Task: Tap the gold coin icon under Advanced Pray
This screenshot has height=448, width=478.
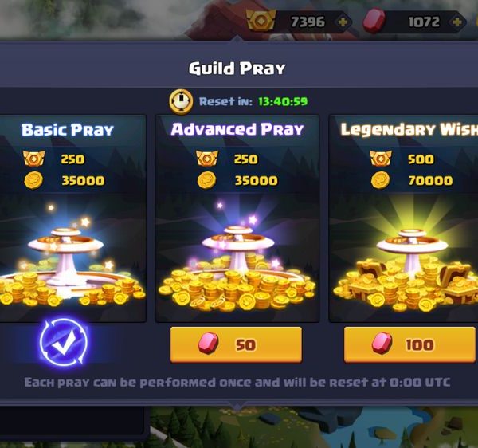Action: click(206, 180)
